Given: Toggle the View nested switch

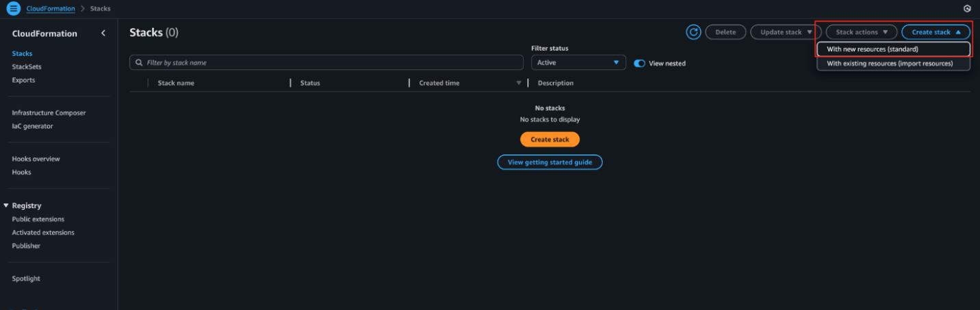Looking at the screenshot, I should click(x=640, y=63).
